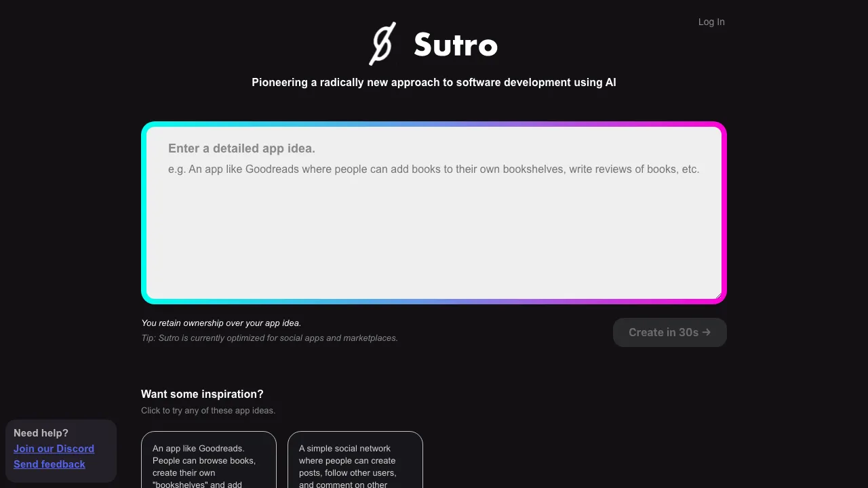Screen dimensions: 868x488
Task: Click the 'Pioneering a radically new approach' tagline
Action: (434, 83)
